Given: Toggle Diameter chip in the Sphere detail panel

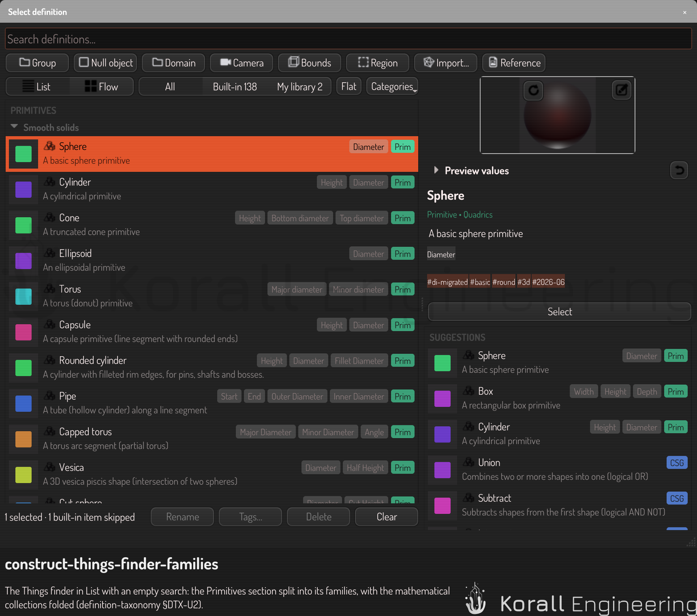Looking at the screenshot, I should (441, 255).
